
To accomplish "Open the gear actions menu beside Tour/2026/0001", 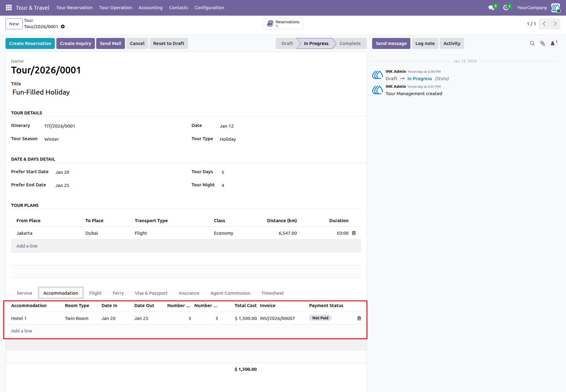I will [63, 27].
